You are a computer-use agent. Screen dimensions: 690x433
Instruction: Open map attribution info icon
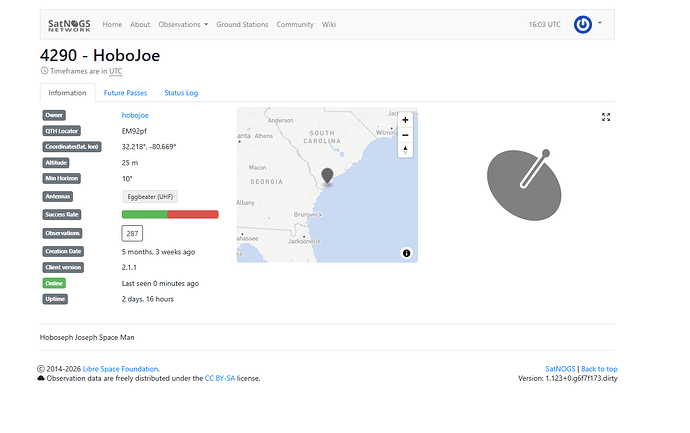click(406, 253)
